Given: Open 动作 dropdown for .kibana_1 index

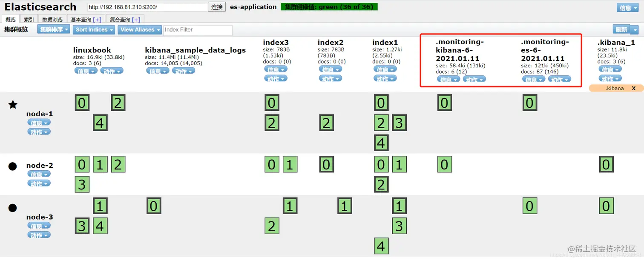Looking at the screenshot, I should pyautogui.click(x=610, y=78).
